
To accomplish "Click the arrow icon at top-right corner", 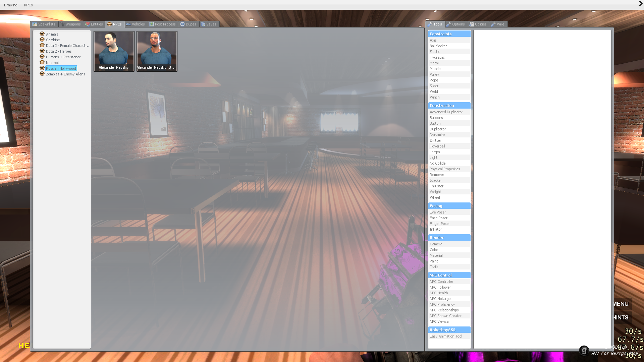I will click(x=640, y=4).
